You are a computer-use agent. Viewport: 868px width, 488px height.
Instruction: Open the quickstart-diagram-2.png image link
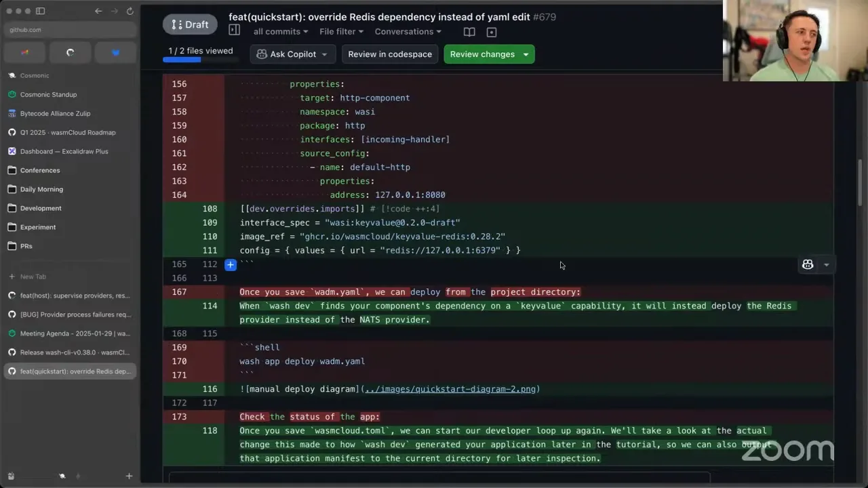point(450,389)
